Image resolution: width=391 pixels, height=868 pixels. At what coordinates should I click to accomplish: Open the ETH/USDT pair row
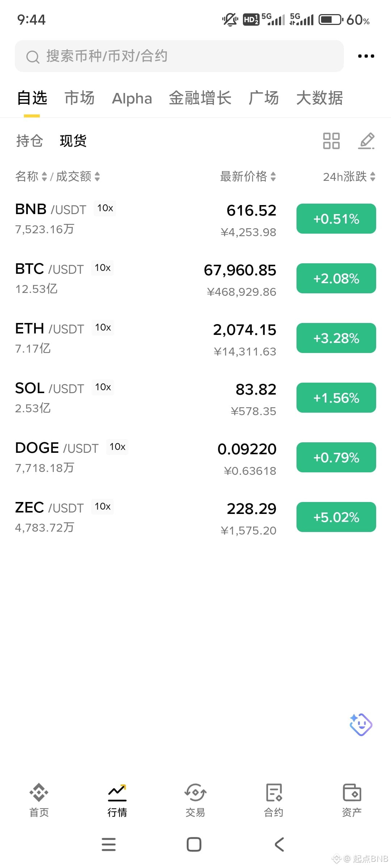(195, 339)
